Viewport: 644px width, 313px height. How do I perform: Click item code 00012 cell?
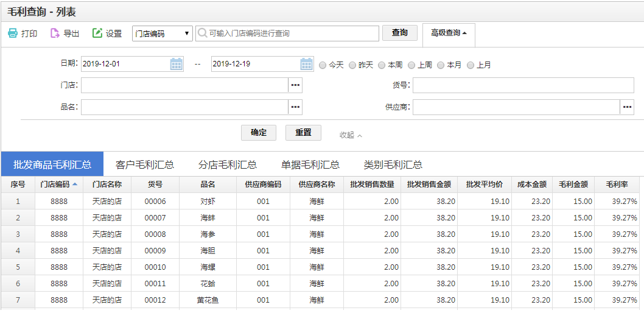point(155,300)
